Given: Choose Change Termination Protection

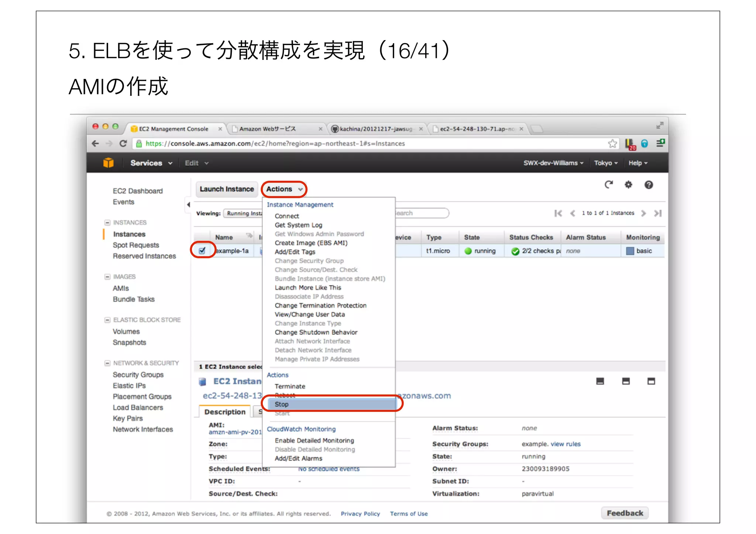Looking at the screenshot, I should click(x=320, y=306).
